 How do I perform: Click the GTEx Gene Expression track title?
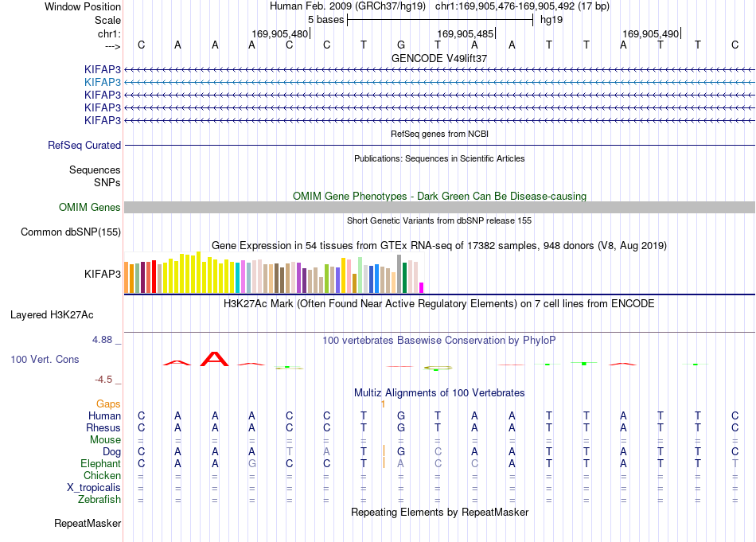click(x=439, y=245)
